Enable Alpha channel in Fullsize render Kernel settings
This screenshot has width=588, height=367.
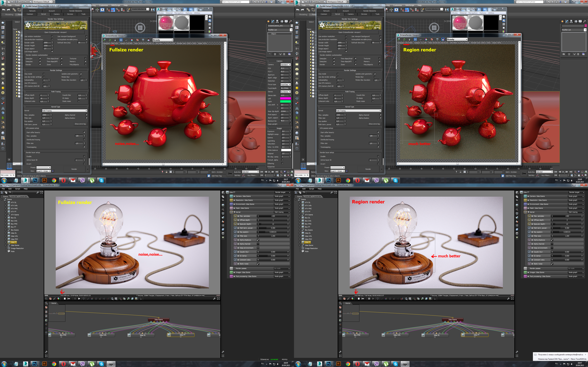click(x=258, y=244)
